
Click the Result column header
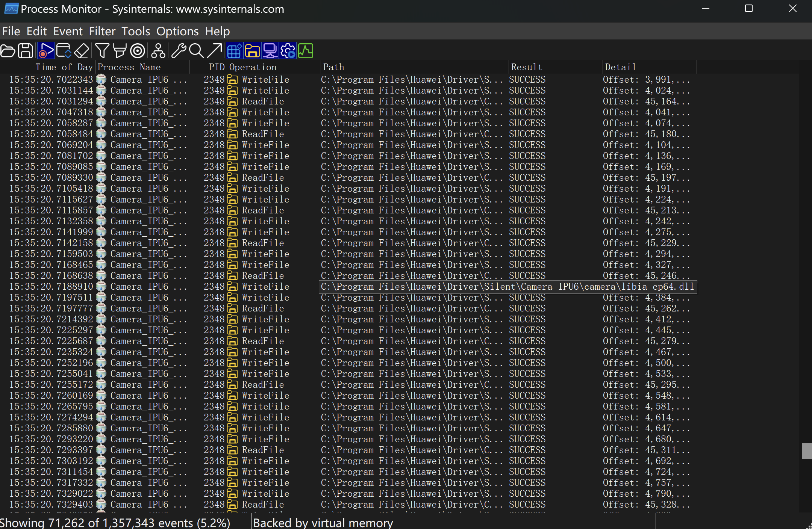[x=556, y=67]
